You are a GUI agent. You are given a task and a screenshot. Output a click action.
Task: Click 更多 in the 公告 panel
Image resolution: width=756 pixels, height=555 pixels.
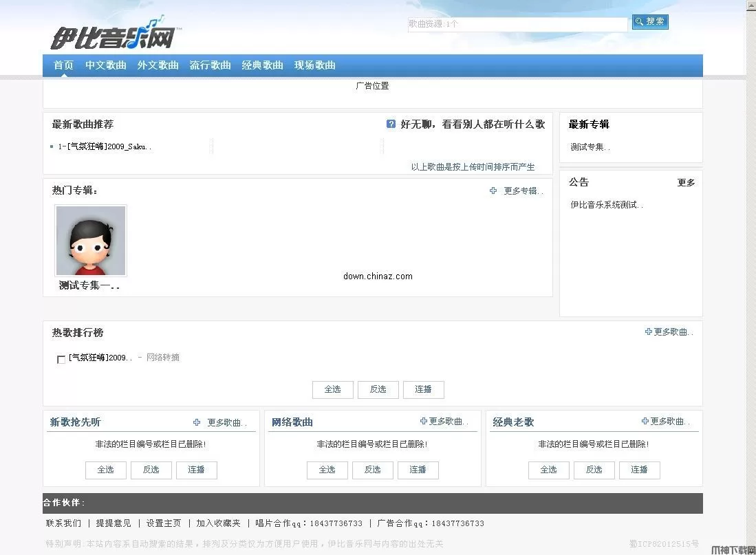click(x=685, y=182)
